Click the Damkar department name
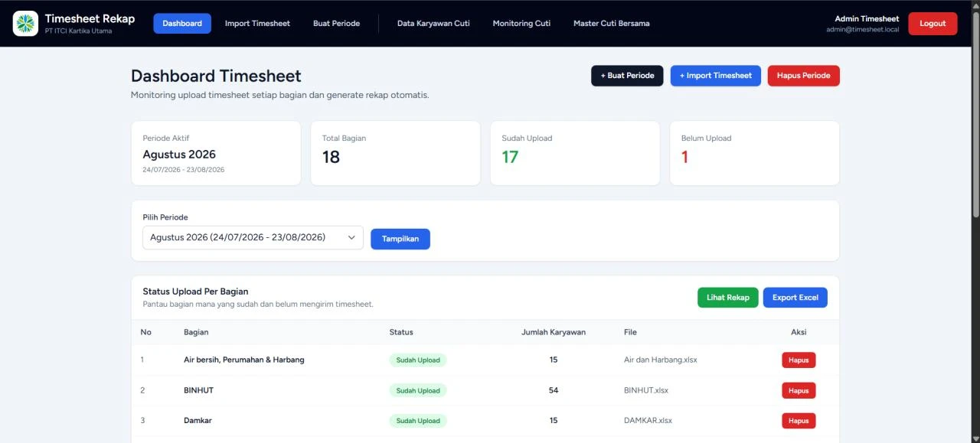 pos(198,421)
